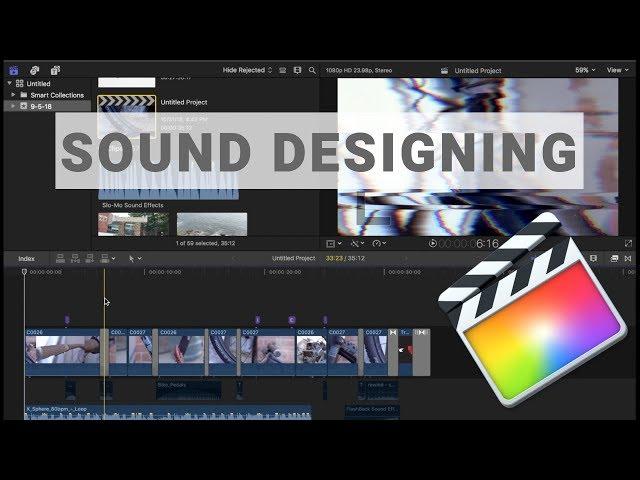This screenshot has height=480, width=640.
Task: Open the timeline clip appearance icon
Action: pyautogui.click(x=593, y=258)
